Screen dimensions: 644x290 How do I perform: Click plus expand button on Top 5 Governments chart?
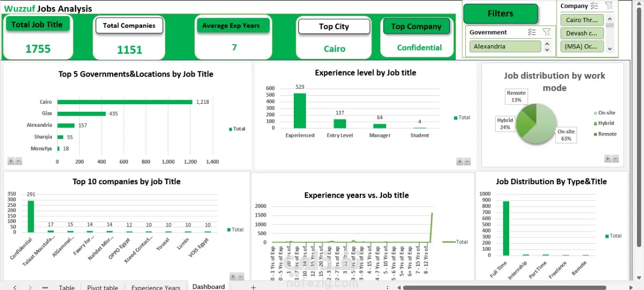pos(11,161)
